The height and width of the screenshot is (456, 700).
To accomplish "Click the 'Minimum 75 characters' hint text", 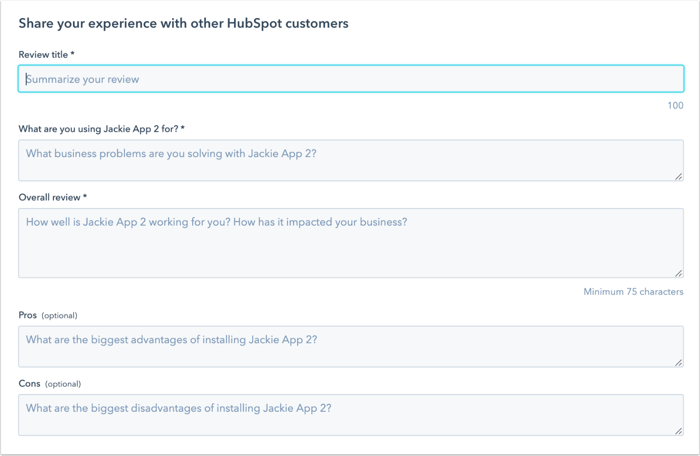I will click(x=633, y=292).
